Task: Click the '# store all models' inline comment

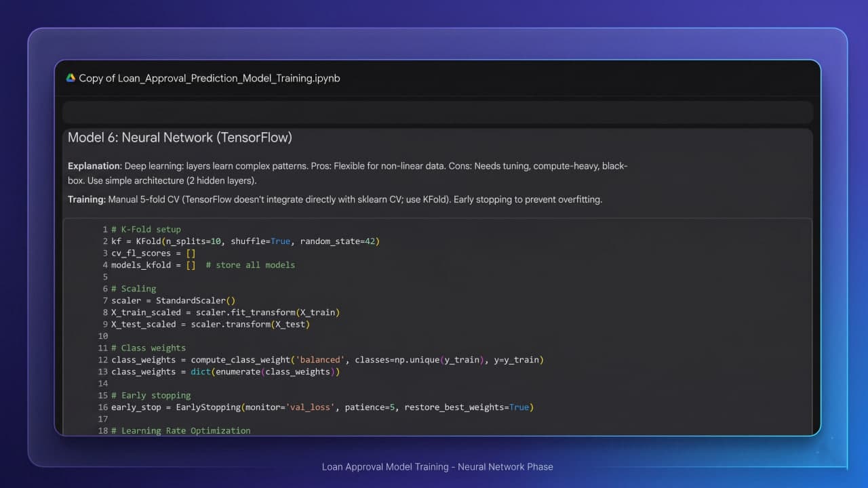Action: (250, 265)
